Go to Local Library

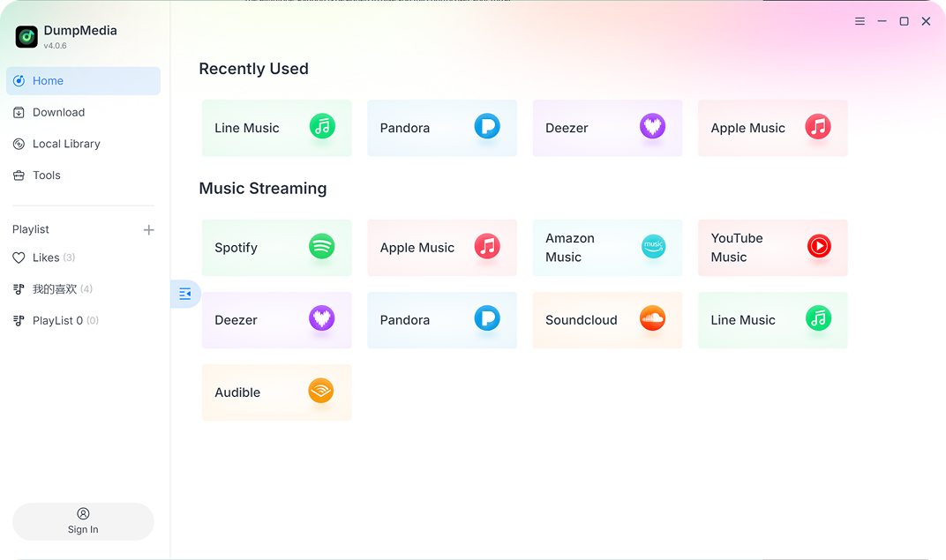pos(64,144)
